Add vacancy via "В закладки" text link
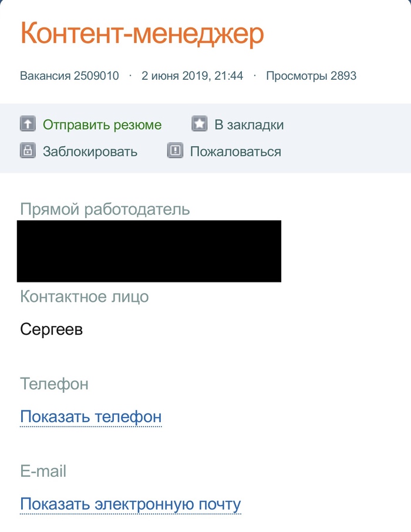 249,125
